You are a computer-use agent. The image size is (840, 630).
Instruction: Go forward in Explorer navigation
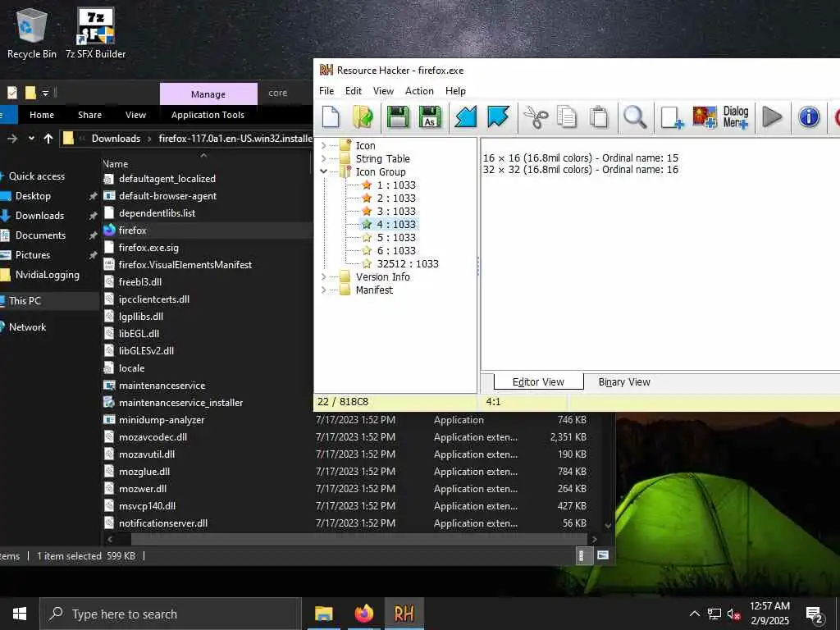[12, 138]
